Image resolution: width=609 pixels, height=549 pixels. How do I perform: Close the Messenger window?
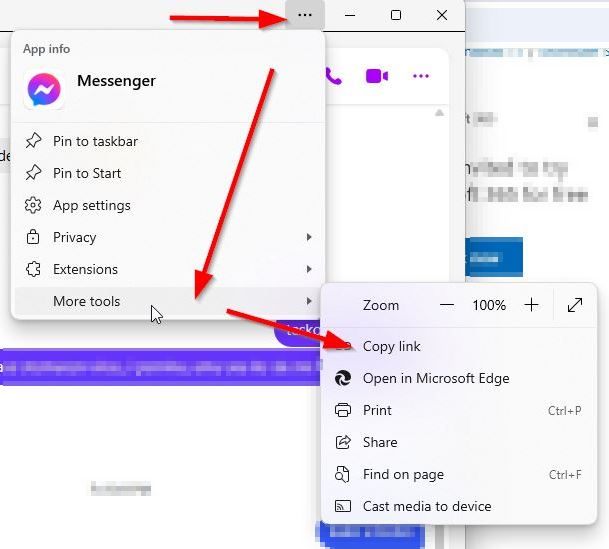(442, 15)
